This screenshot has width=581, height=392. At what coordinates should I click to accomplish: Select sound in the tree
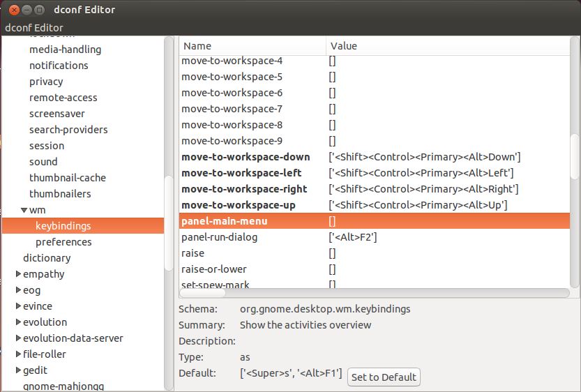click(43, 162)
